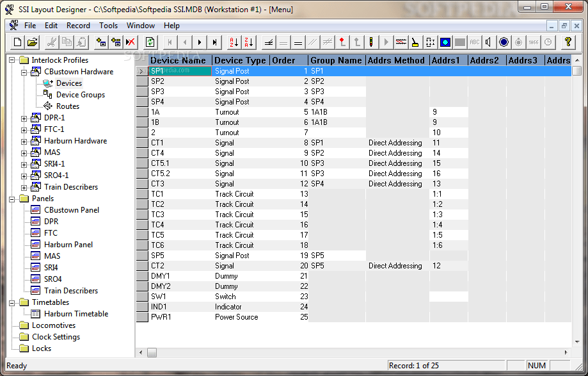The height and width of the screenshot is (376, 588).
Task: Open the Tools menu
Action: tap(108, 25)
